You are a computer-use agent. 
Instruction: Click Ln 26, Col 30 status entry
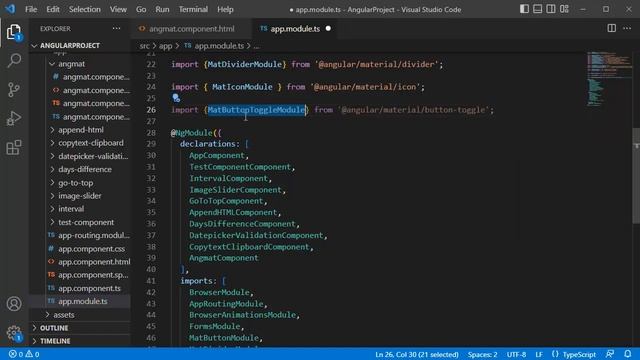point(417,354)
